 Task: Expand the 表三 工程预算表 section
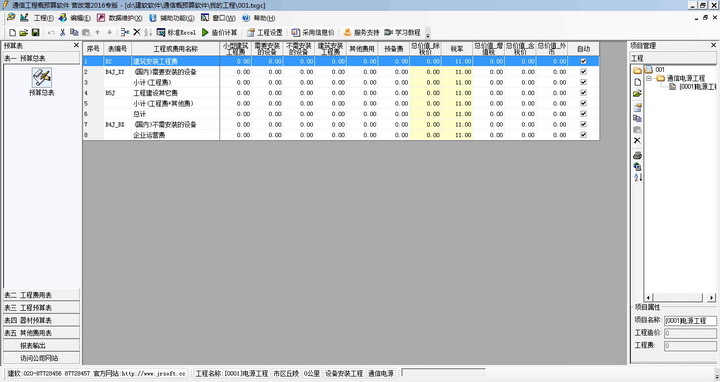[41, 308]
